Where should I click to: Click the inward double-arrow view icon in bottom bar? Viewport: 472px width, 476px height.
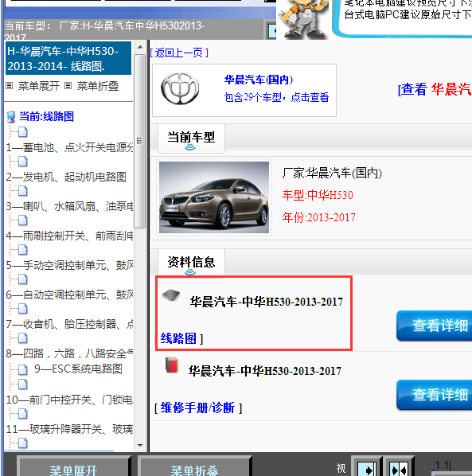click(x=399, y=470)
